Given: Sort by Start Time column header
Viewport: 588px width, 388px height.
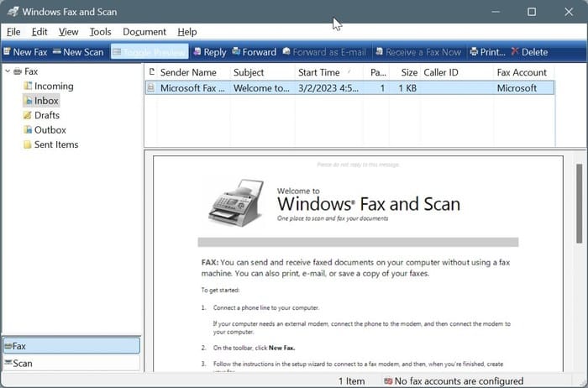Looking at the screenshot, I should [x=329, y=72].
